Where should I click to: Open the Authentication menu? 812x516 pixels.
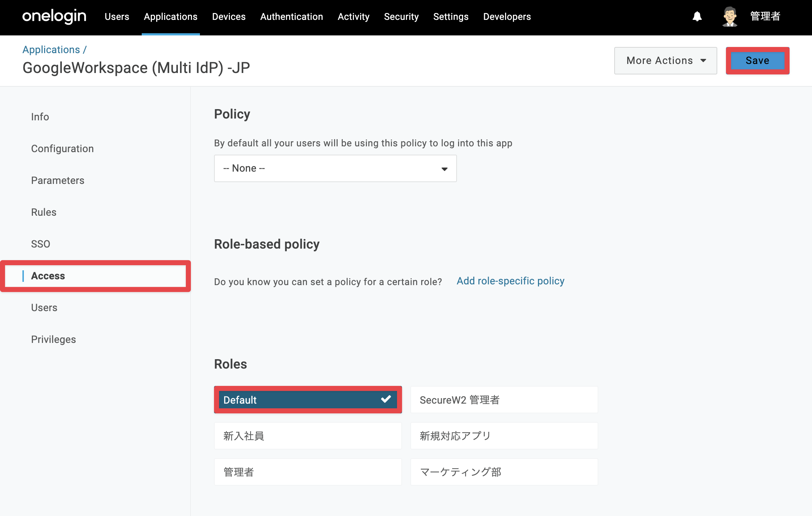[x=291, y=17]
